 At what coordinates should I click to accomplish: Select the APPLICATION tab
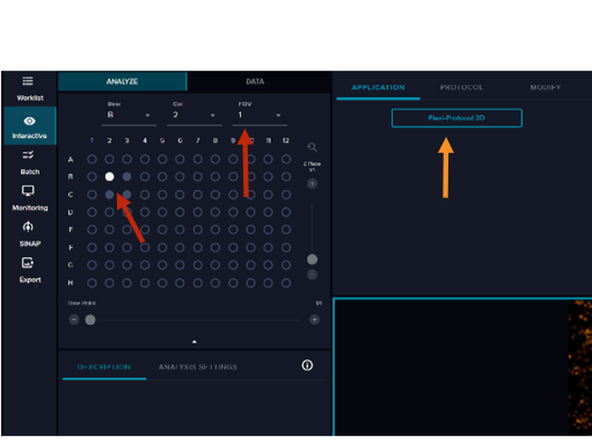point(378,88)
